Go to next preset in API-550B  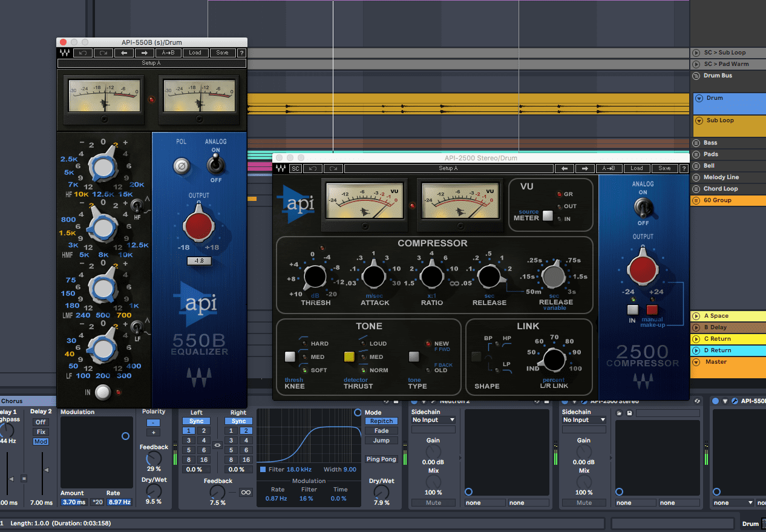(143, 53)
